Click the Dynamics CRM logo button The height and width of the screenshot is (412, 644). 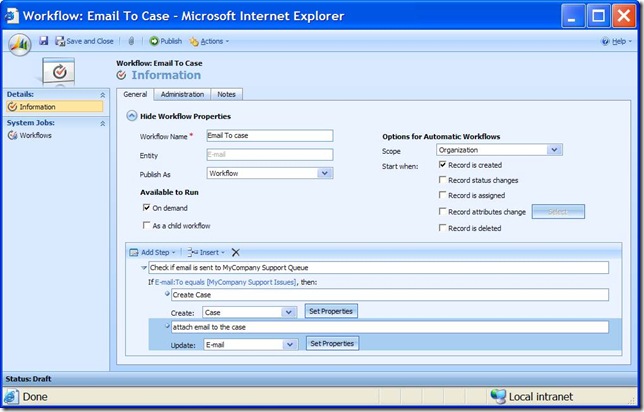pyautogui.click(x=20, y=43)
